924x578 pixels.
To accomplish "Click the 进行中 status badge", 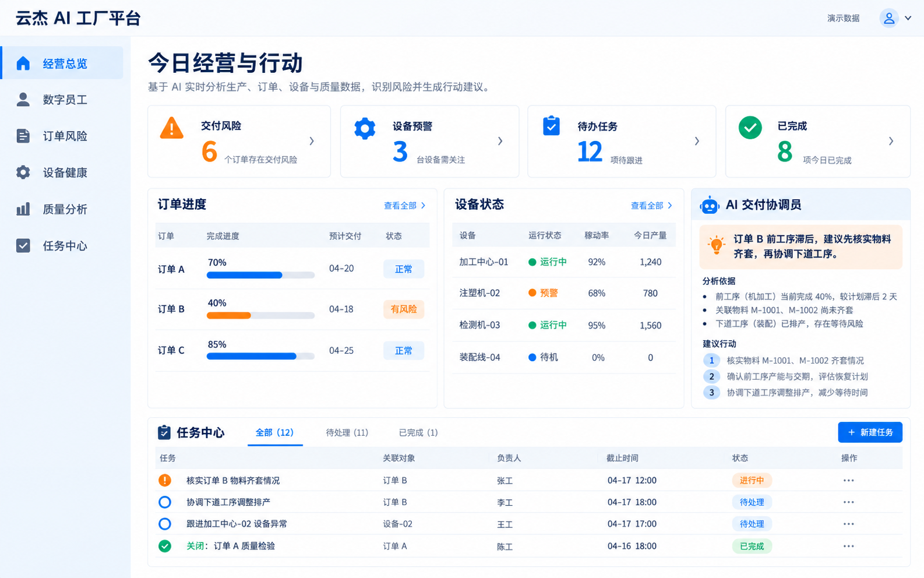I will pyautogui.click(x=752, y=481).
